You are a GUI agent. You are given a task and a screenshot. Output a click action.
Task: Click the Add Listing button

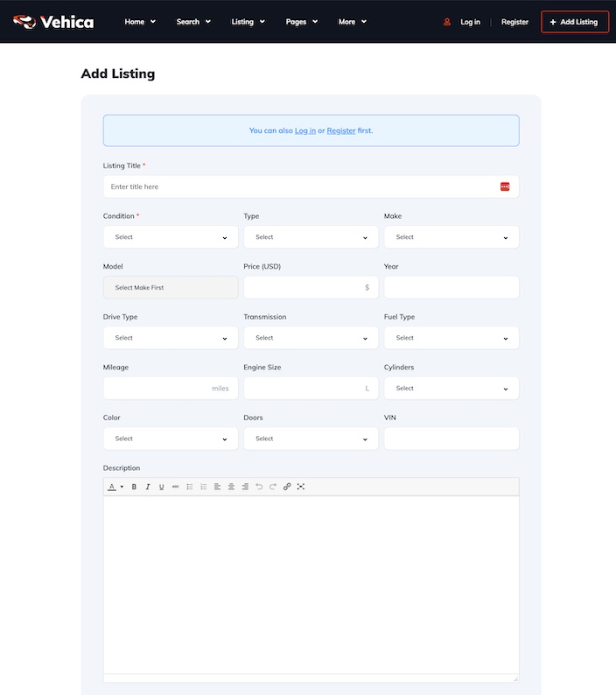point(575,22)
